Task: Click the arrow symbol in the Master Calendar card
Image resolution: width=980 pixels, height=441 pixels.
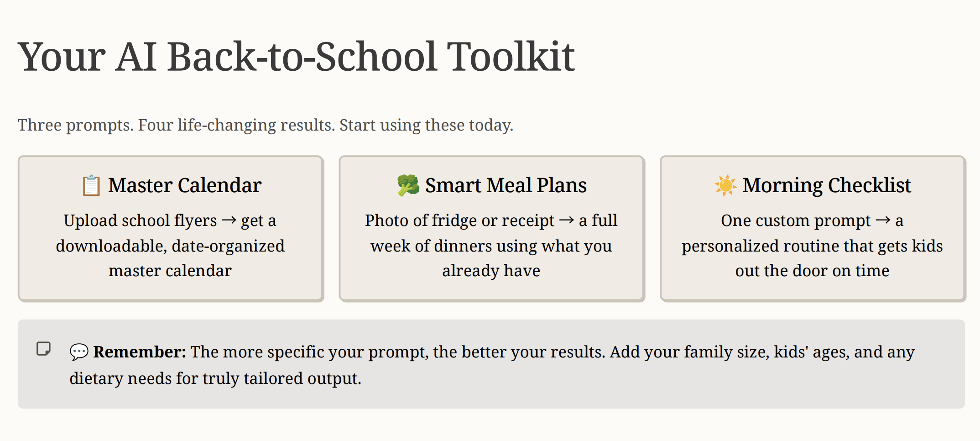Action: pos(229,220)
